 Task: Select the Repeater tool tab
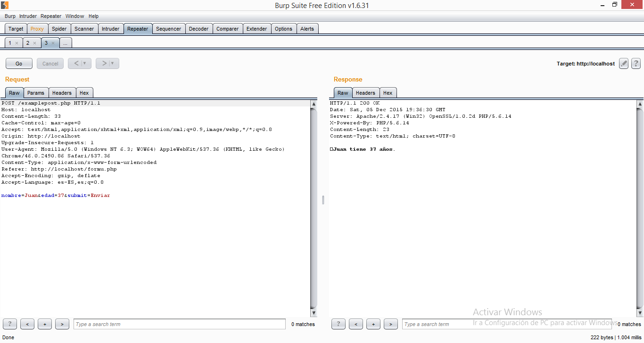point(138,29)
